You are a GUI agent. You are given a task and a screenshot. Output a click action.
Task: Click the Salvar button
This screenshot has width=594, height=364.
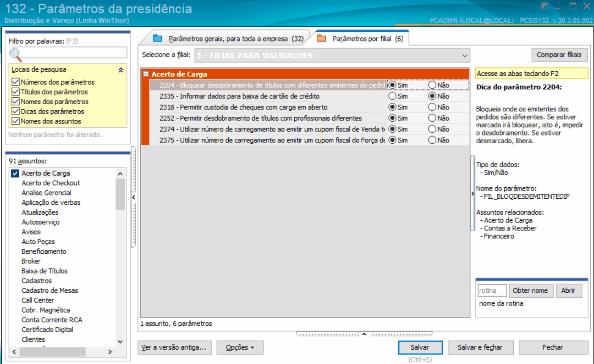(x=420, y=347)
